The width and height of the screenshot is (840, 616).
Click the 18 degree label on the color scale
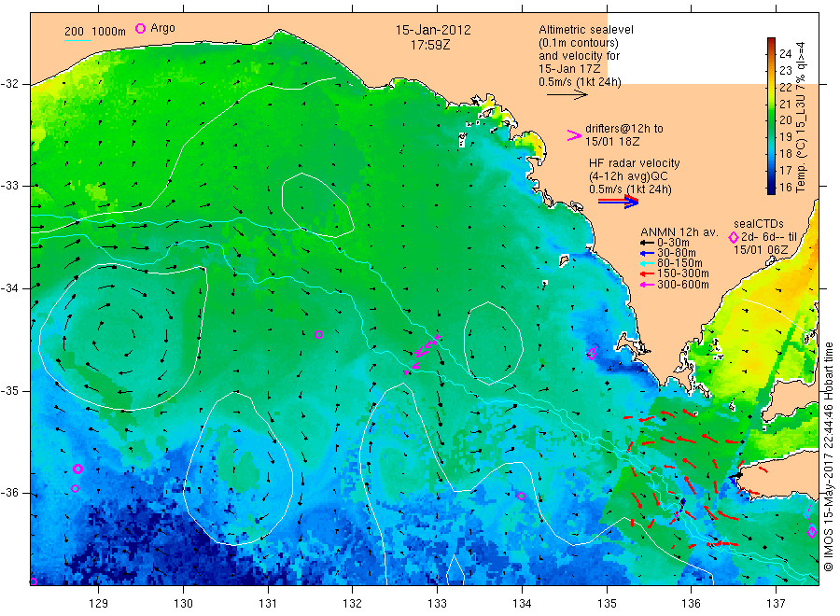pos(786,154)
